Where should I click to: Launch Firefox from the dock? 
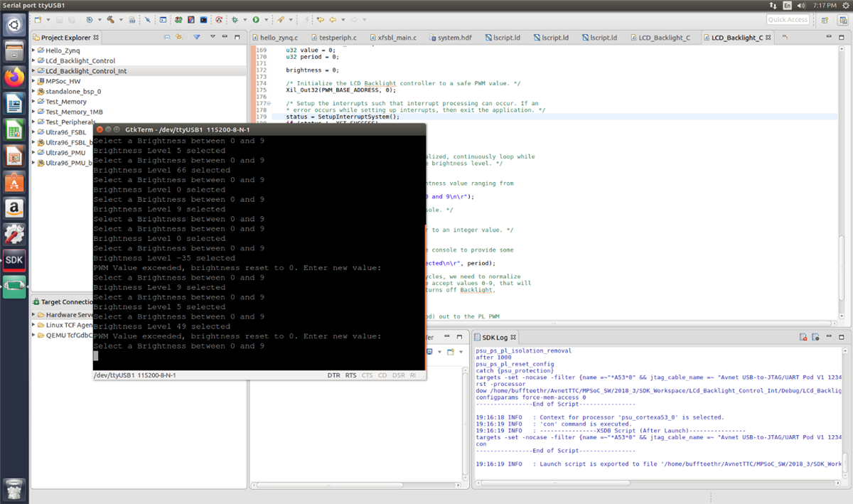(x=14, y=77)
